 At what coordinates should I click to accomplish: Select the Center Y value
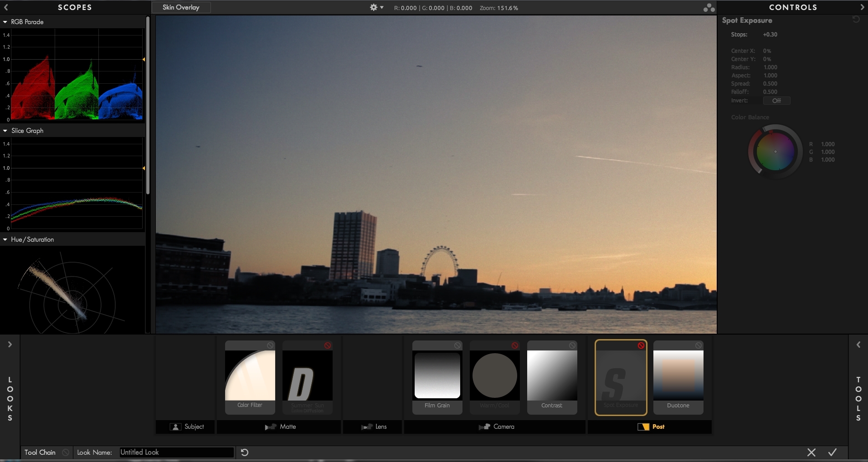point(767,59)
